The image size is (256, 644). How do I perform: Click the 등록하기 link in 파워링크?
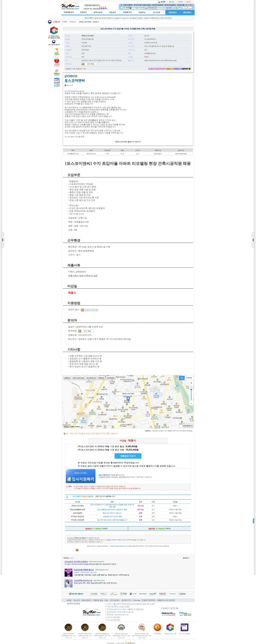(x=186, y=558)
